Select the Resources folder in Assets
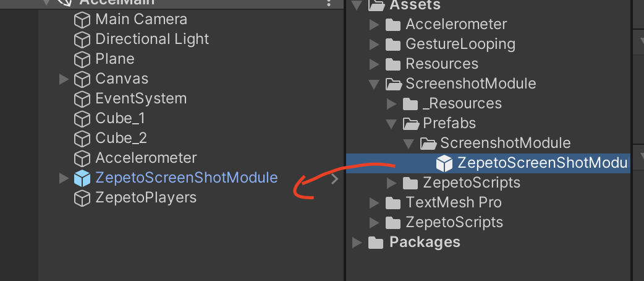This screenshot has height=281, width=644. [442, 64]
